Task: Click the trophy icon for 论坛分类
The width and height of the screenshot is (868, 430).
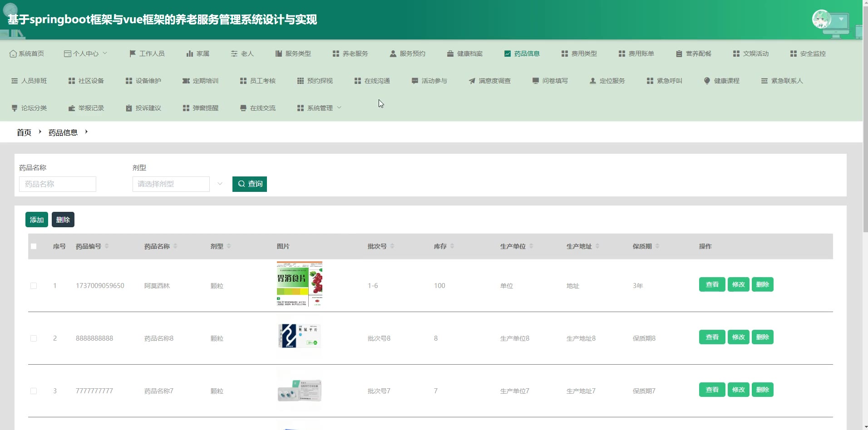Action: [x=15, y=108]
